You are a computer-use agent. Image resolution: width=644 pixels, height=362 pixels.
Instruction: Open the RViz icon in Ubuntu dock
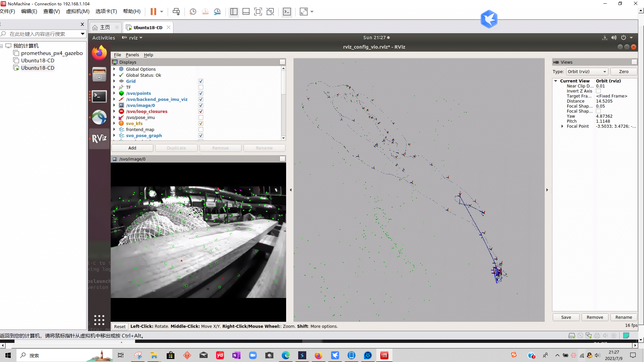(x=99, y=138)
